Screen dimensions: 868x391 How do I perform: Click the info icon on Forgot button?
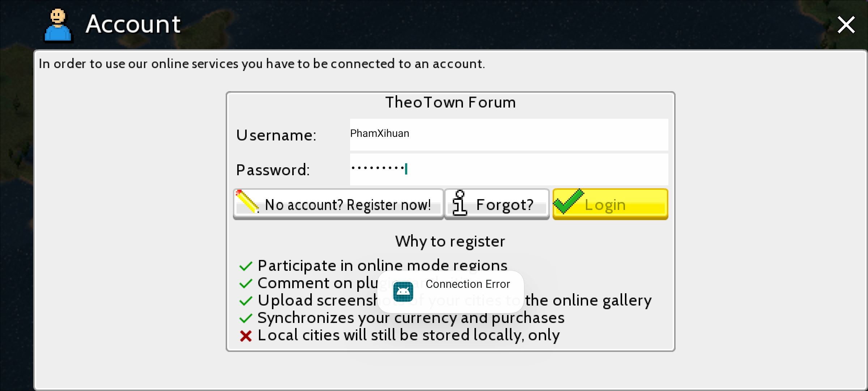460,203
